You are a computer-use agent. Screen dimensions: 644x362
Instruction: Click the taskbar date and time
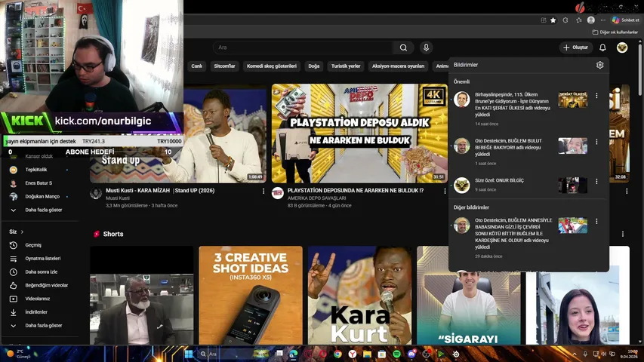pyautogui.click(x=629, y=354)
